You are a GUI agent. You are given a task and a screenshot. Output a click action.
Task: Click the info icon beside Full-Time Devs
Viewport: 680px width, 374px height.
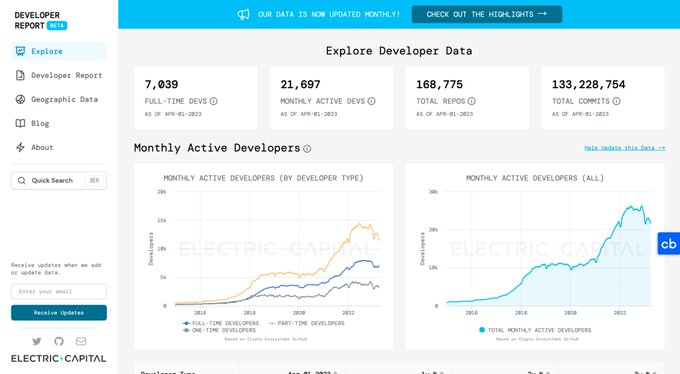tap(213, 101)
